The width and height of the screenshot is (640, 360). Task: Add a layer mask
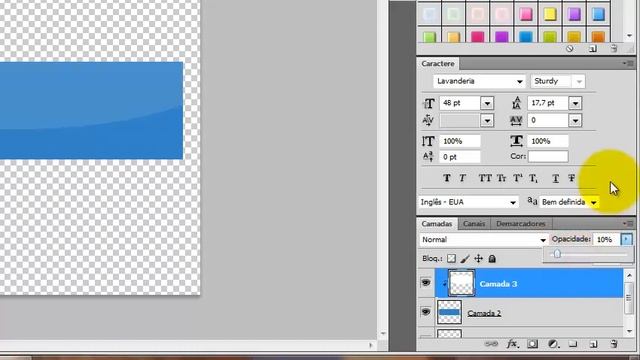click(x=532, y=344)
